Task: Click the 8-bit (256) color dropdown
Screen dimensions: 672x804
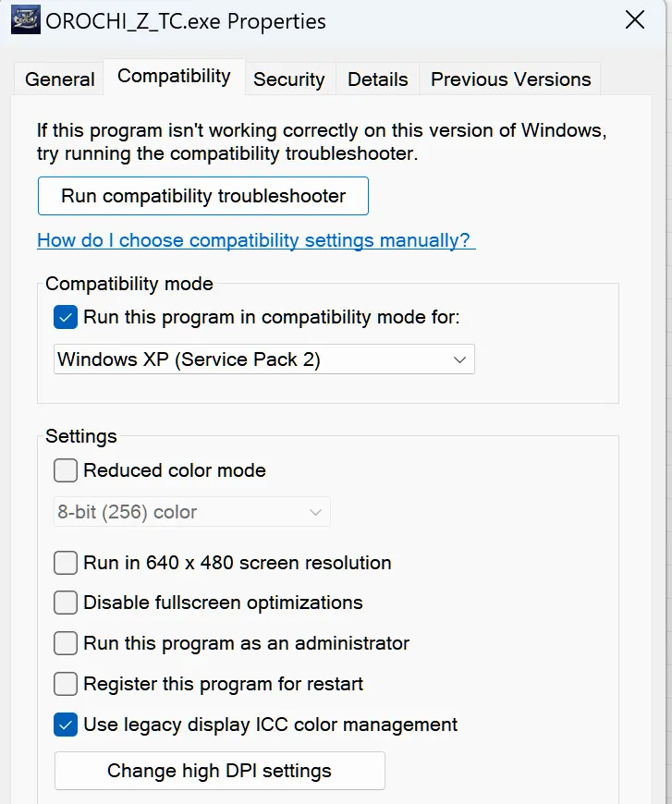Action: pyautogui.click(x=191, y=512)
